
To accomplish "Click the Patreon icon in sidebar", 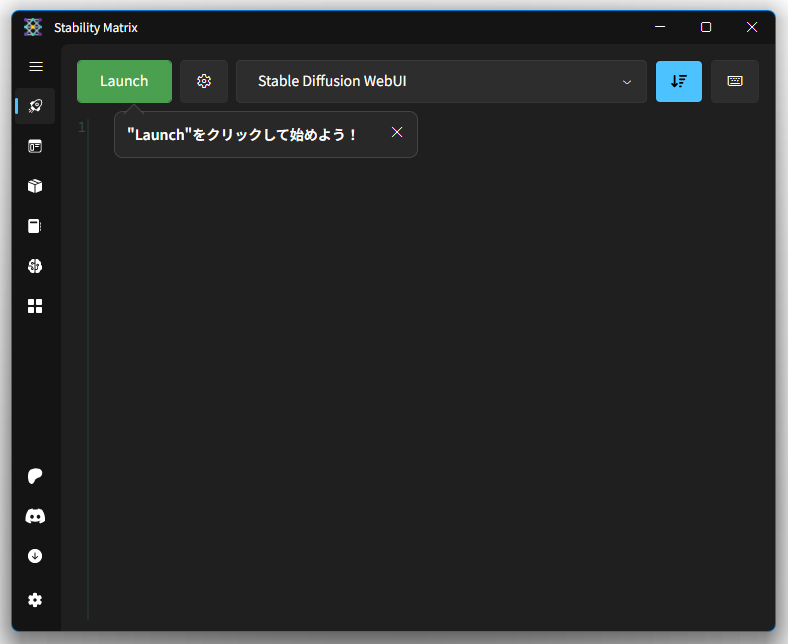I will (35, 476).
